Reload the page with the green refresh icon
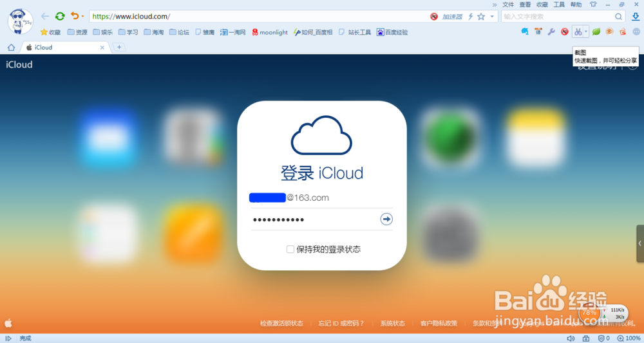644x343 pixels. [60, 17]
